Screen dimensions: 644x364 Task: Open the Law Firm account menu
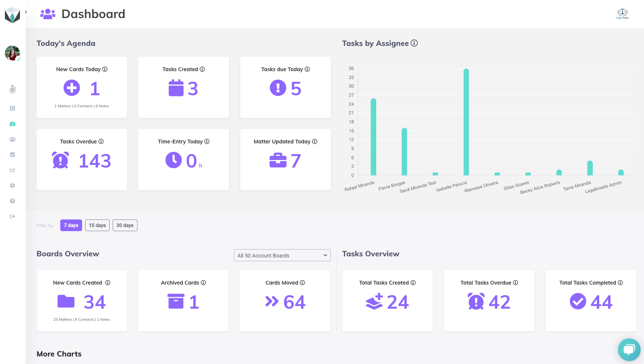tap(623, 14)
